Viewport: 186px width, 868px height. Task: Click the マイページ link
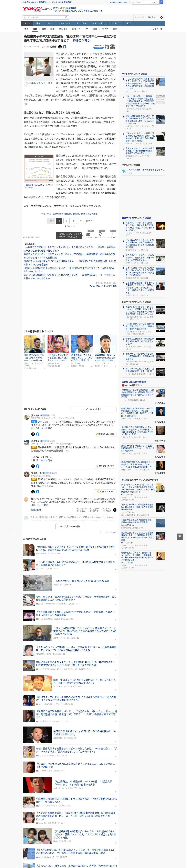click(139, 17)
